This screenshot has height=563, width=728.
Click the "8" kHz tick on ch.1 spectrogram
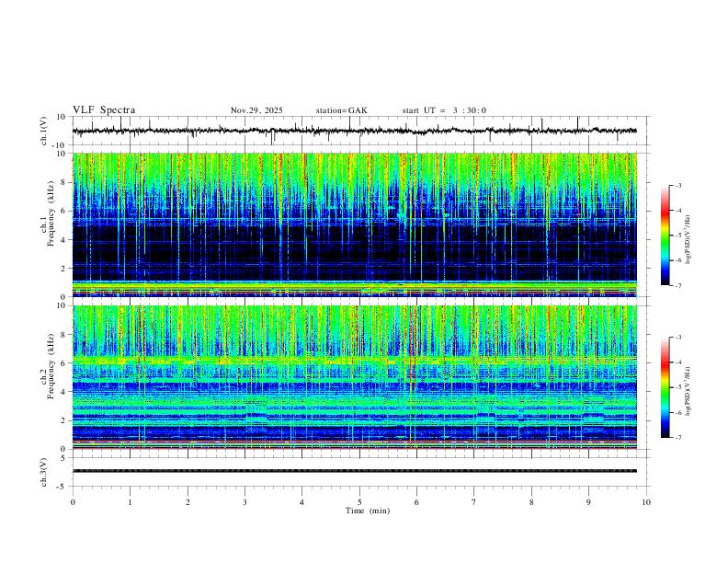[x=64, y=182]
